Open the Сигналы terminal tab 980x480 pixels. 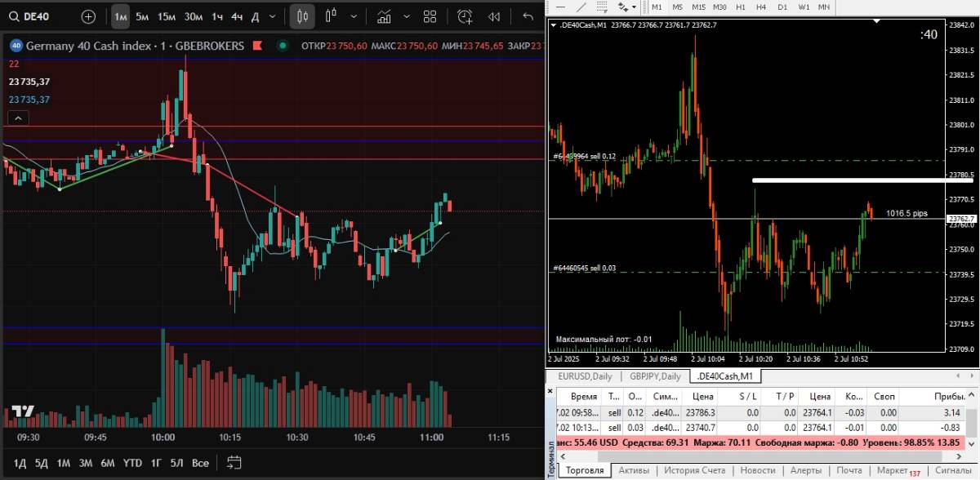pos(952,471)
